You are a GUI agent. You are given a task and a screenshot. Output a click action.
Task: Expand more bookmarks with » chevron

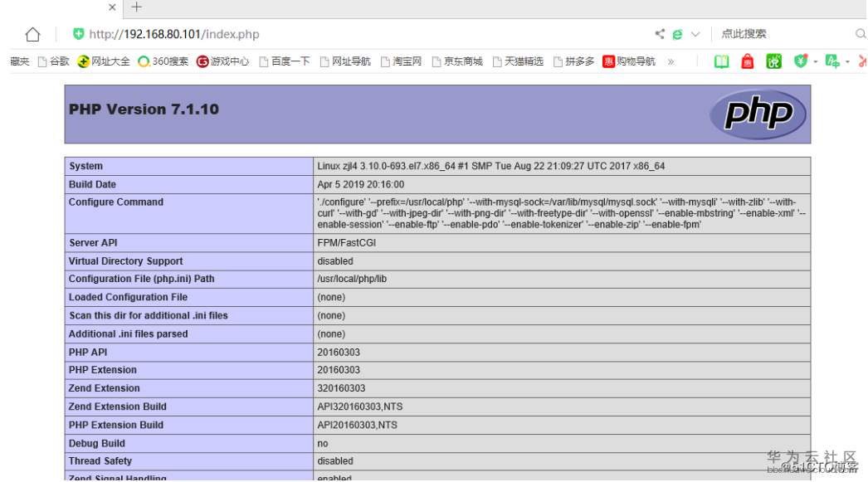[x=671, y=61]
